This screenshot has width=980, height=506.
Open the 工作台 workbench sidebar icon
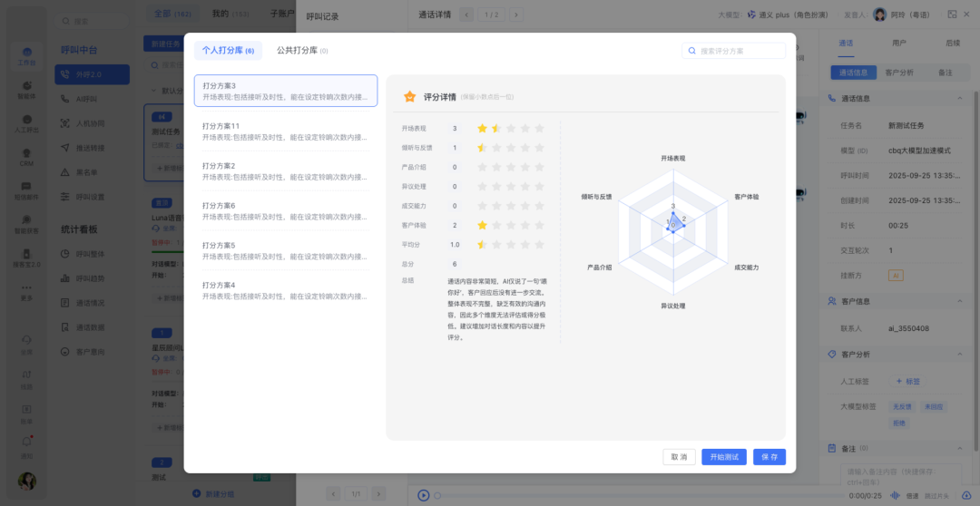pyautogui.click(x=26, y=55)
